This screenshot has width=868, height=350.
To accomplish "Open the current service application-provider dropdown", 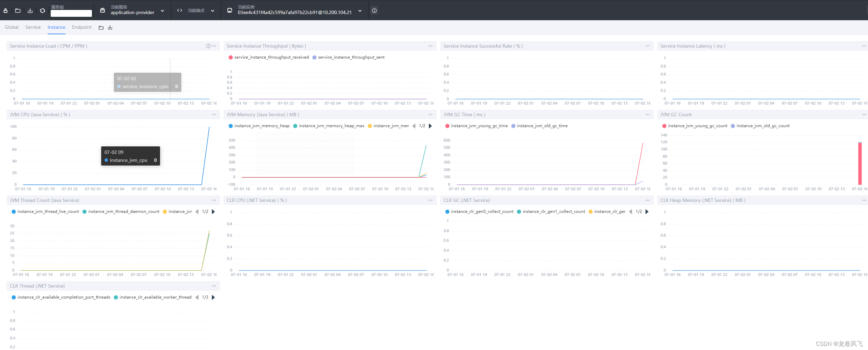I will 132,10.
